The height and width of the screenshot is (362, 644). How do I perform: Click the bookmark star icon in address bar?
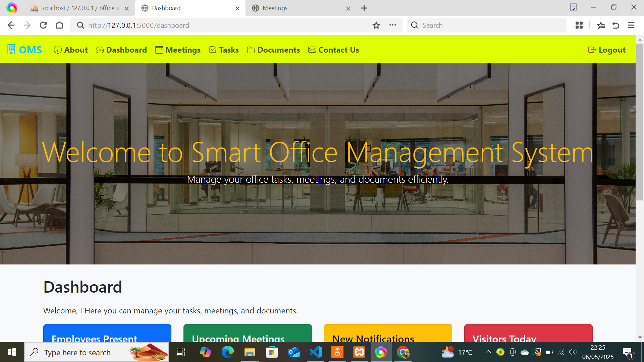pyautogui.click(x=376, y=25)
